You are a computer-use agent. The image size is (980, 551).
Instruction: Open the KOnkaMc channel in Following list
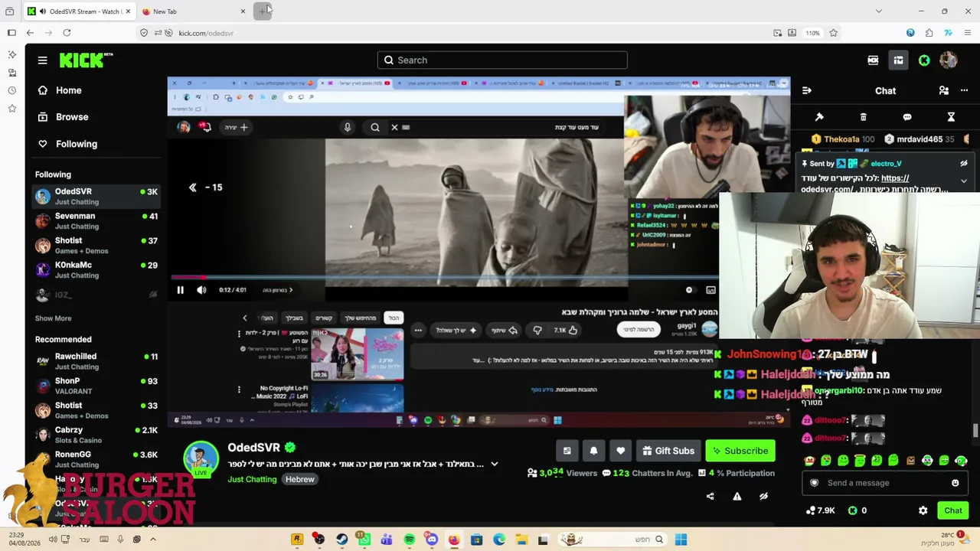pyautogui.click(x=96, y=269)
